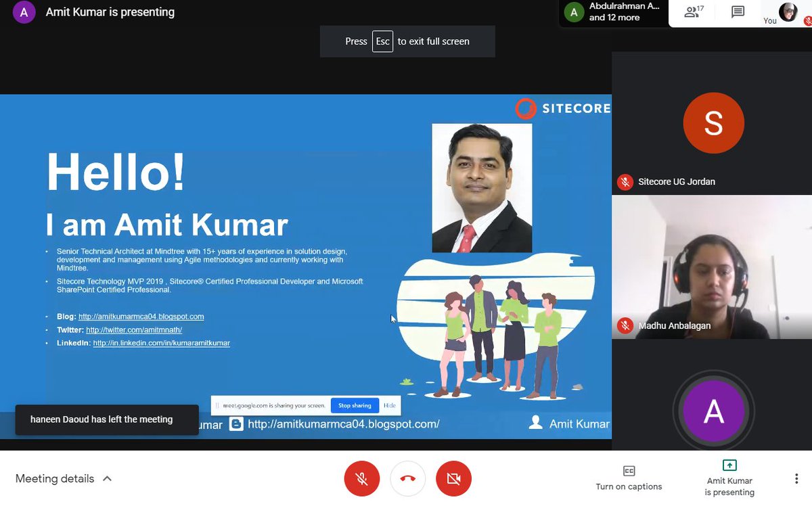812x506 pixels.
Task: Click the Sitecore logo on the slide
Action: pyautogui.click(x=563, y=108)
